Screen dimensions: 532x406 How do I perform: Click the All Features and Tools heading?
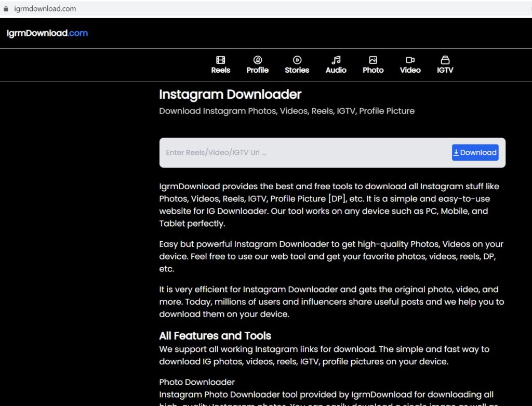(x=215, y=336)
